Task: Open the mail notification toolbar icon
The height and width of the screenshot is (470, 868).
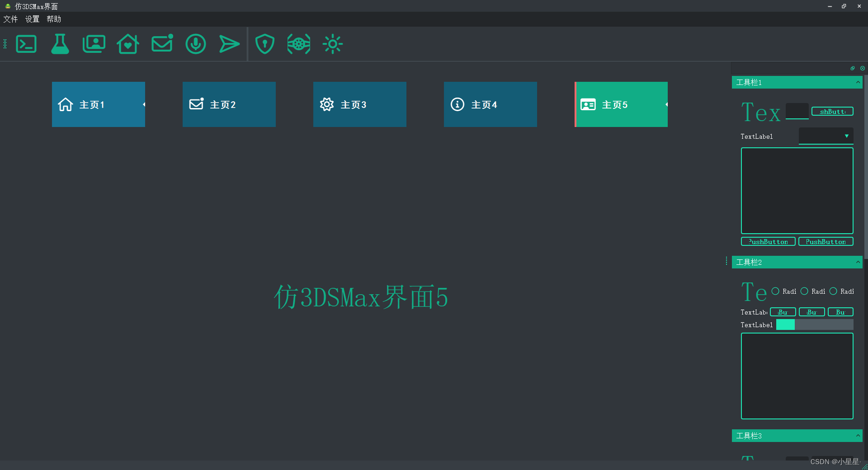Action: click(162, 44)
